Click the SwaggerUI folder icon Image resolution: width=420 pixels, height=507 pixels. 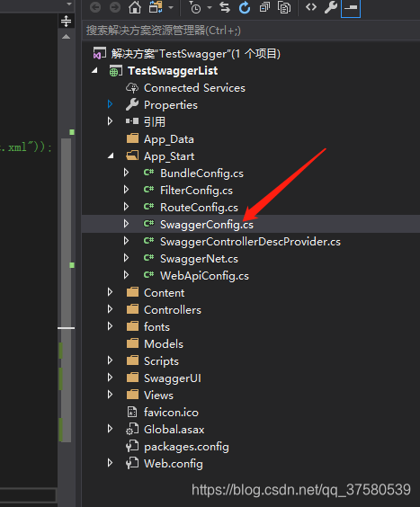[x=132, y=378]
